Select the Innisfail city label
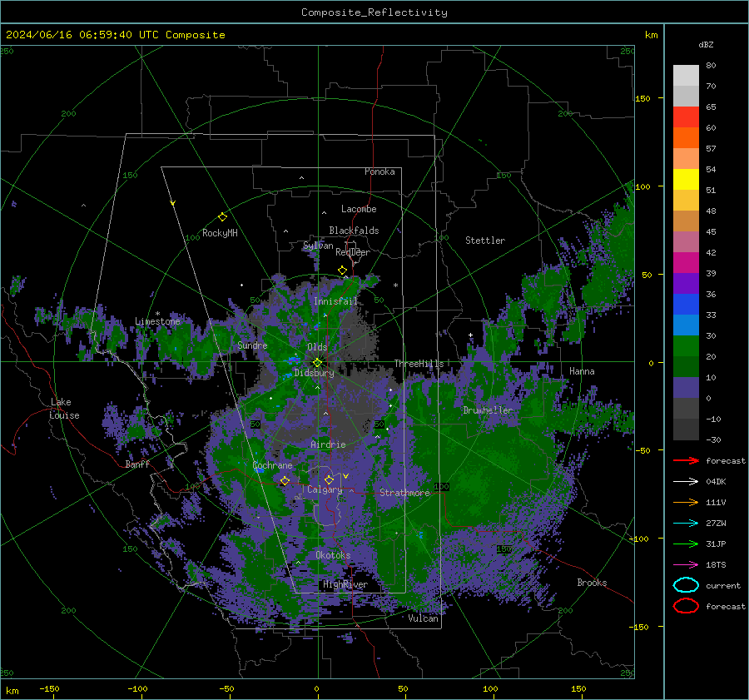 (335, 301)
